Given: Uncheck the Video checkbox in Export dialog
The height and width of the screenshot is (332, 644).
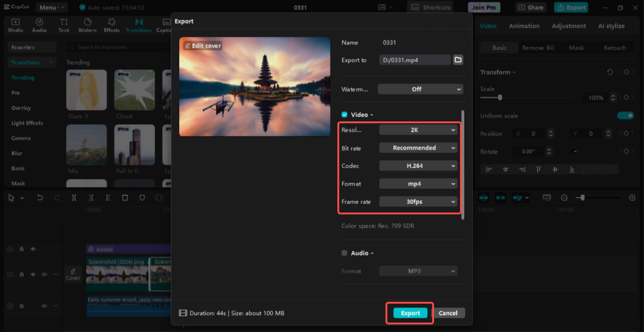Looking at the screenshot, I should [344, 114].
